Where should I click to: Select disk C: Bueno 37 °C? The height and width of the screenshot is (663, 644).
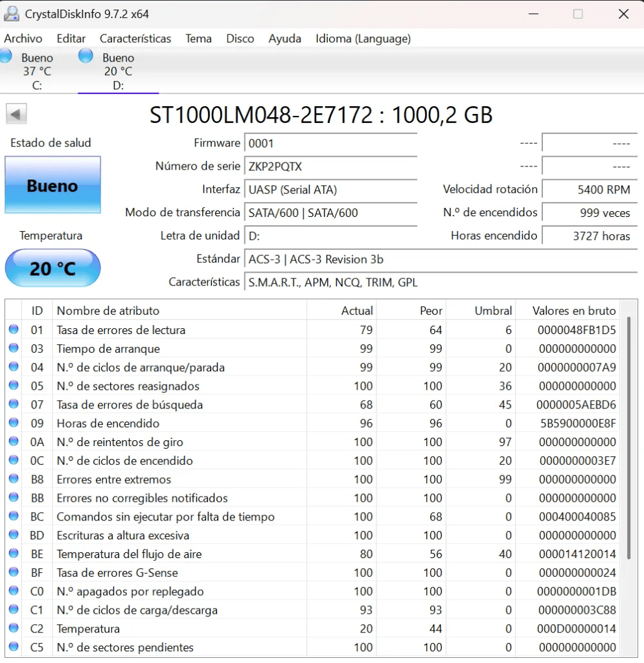(37, 71)
